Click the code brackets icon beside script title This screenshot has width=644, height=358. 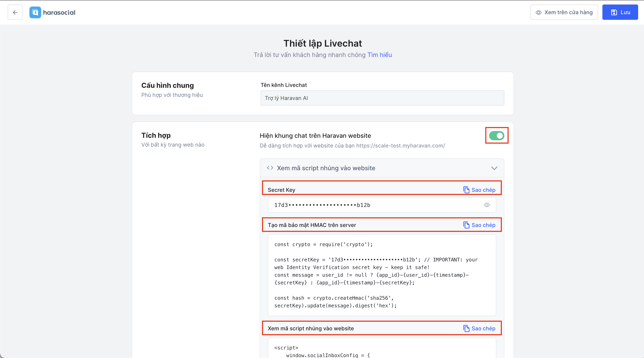pyautogui.click(x=270, y=168)
